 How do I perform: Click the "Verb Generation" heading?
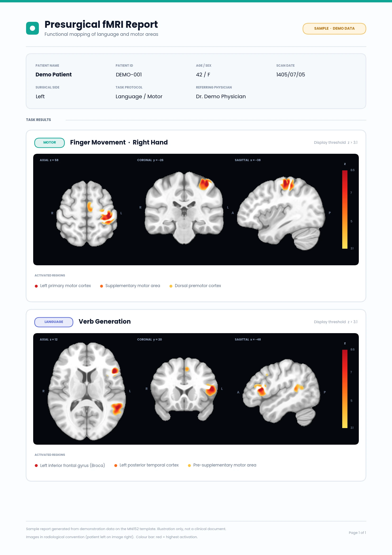[x=105, y=322]
